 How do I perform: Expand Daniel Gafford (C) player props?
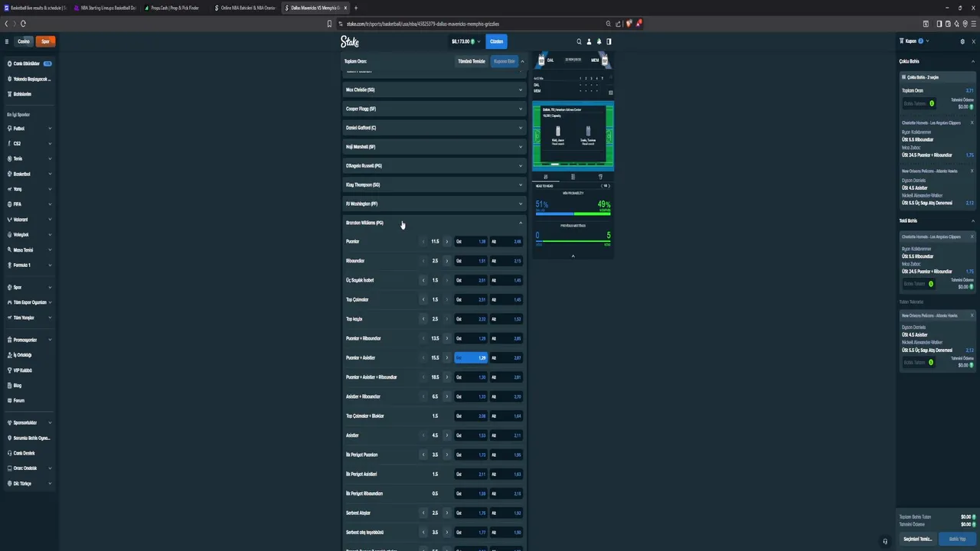click(434, 128)
